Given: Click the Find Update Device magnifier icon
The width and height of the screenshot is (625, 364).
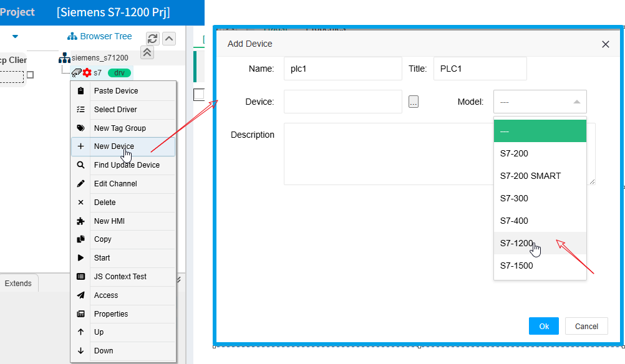Looking at the screenshot, I should point(80,165).
